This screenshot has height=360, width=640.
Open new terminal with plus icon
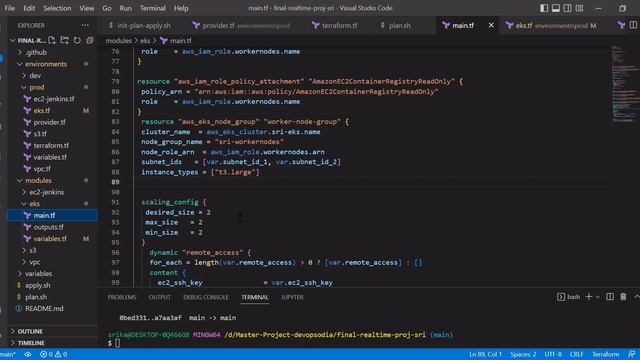pos(589,297)
